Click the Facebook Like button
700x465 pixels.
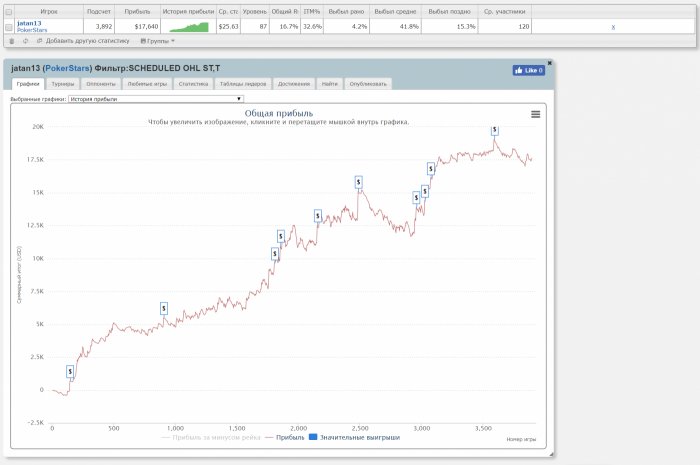(529, 70)
